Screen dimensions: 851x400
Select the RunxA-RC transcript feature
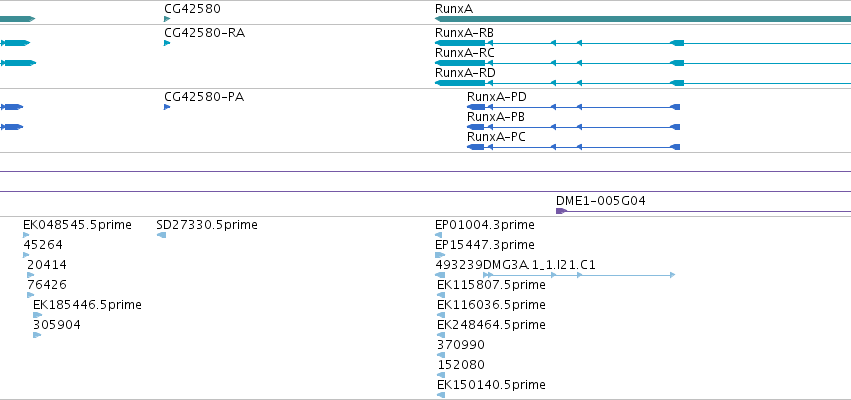coord(643,63)
